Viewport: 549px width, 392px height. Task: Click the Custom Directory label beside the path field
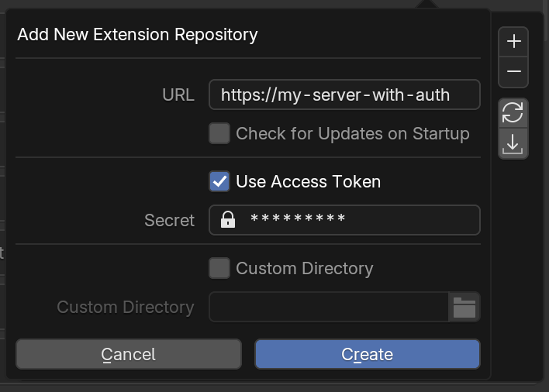pos(126,307)
